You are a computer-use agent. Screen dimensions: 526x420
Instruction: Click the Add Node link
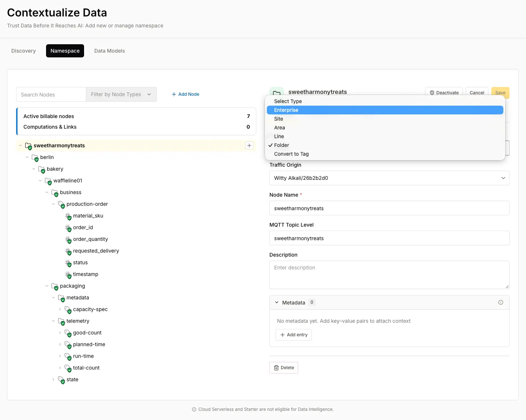pos(185,94)
